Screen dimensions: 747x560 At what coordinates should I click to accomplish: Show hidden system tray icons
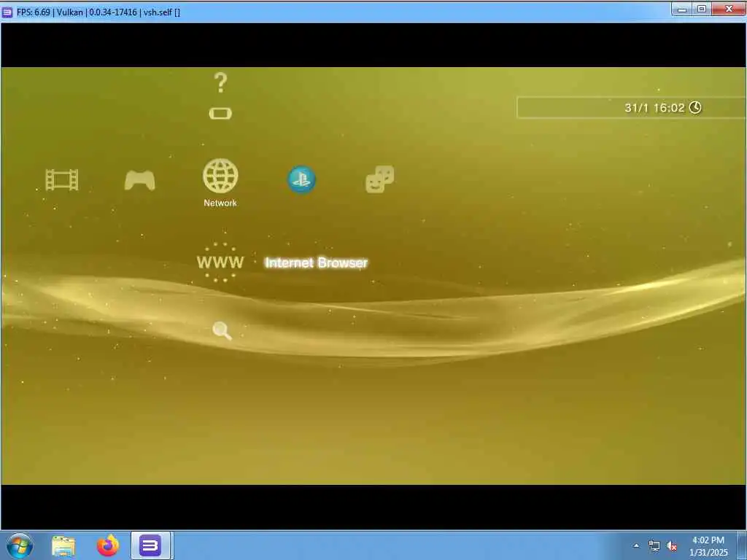(636, 545)
